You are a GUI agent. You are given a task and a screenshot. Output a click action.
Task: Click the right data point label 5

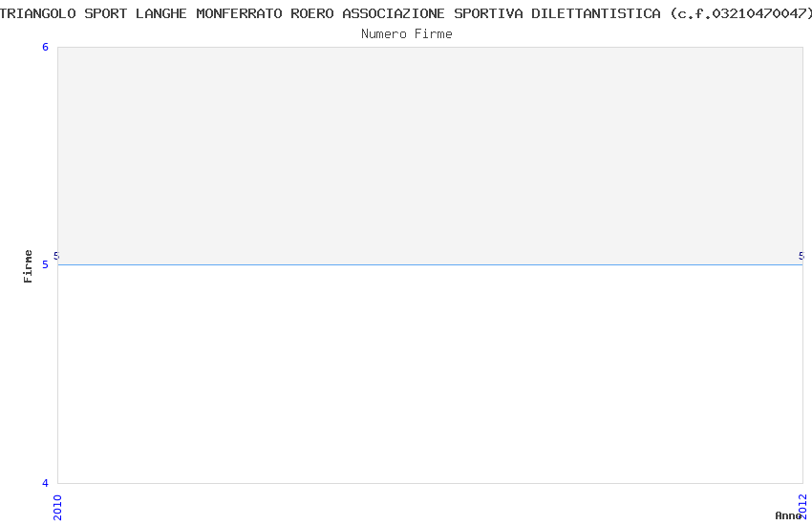[x=801, y=256]
